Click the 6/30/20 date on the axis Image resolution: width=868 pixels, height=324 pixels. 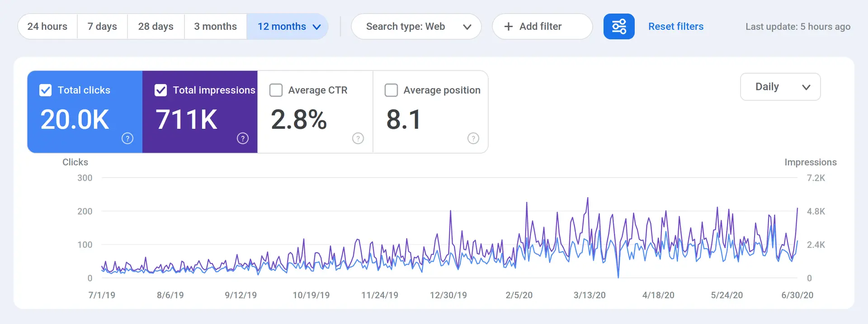[x=797, y=295]
